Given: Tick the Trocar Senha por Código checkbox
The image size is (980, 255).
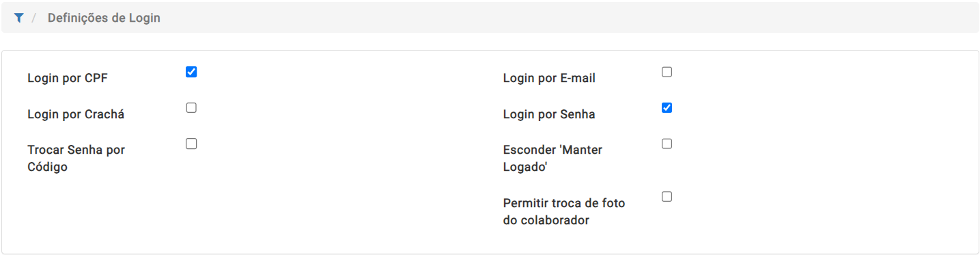Looking at the screenshot, I should (x=191, y=144).
